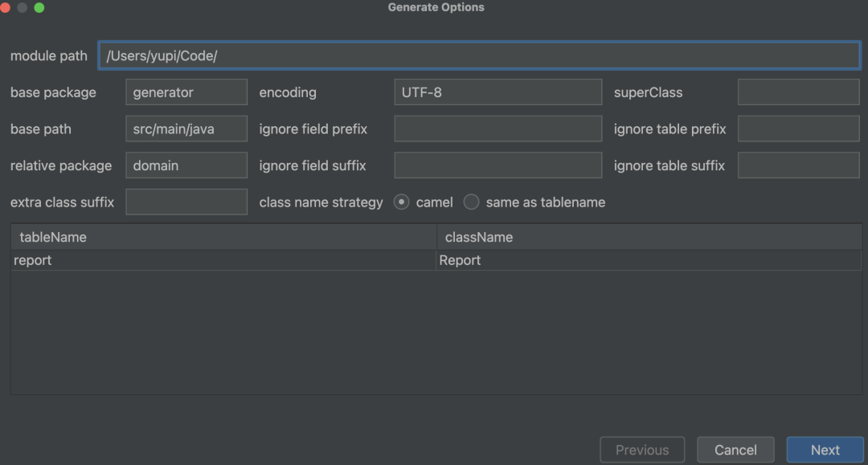868x465 pixels.
Task: Focus the ignore table suffix input
Action: point(798,165)
